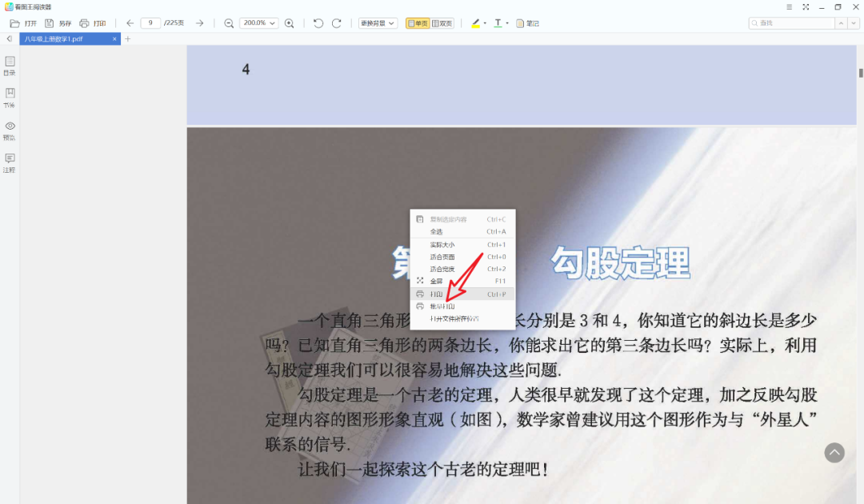
Task: Rotate page counterclockwise
Action: coord(318,23)
